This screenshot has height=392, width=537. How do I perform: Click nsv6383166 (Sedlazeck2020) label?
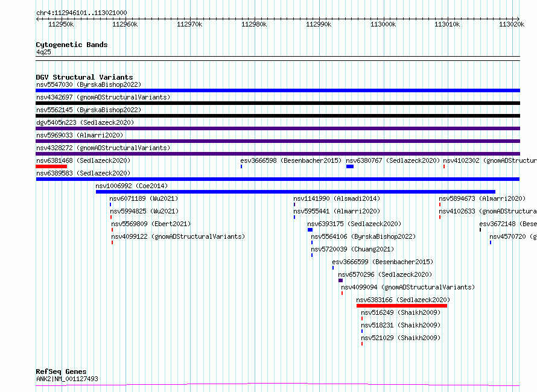(x=403, y=300)
